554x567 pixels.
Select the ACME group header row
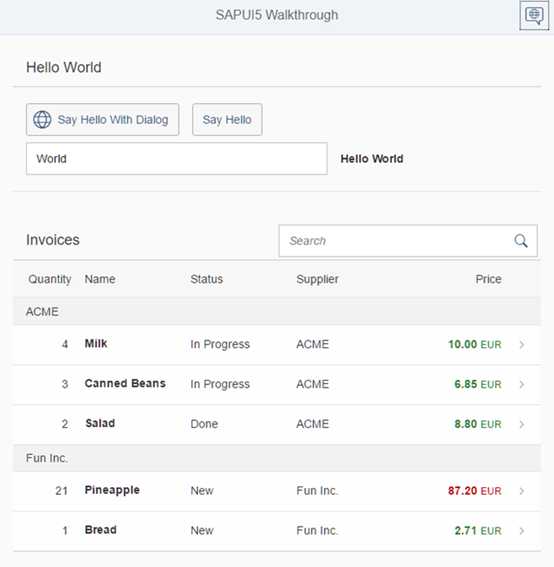tap(277, 312)
